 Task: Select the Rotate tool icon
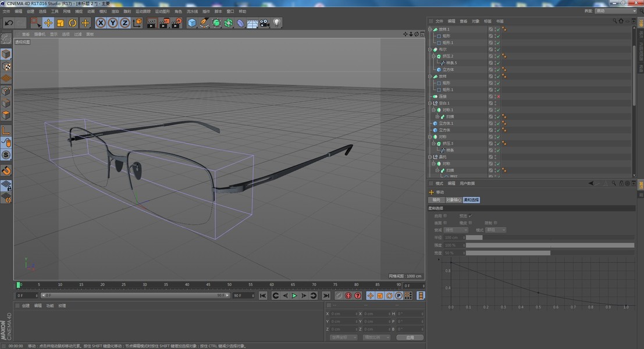pos(73,23)
